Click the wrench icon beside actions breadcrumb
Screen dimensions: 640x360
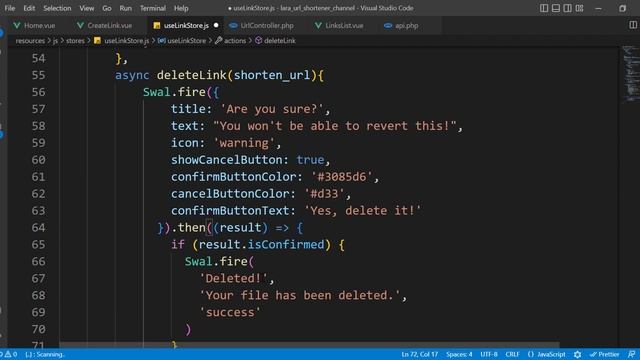218,40
